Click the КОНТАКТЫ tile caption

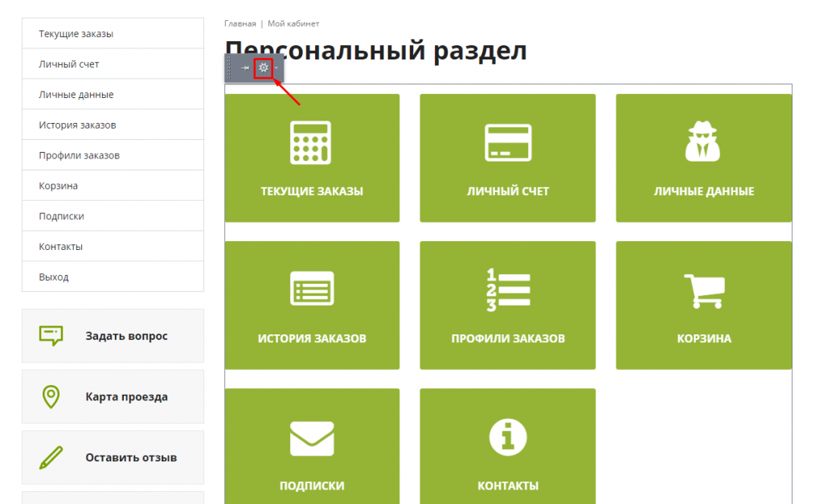508,486
